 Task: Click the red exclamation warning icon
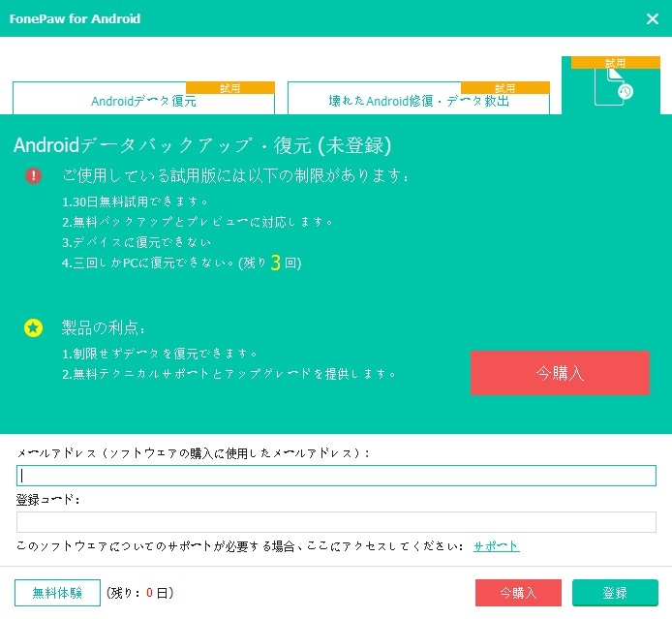point(34,175)
